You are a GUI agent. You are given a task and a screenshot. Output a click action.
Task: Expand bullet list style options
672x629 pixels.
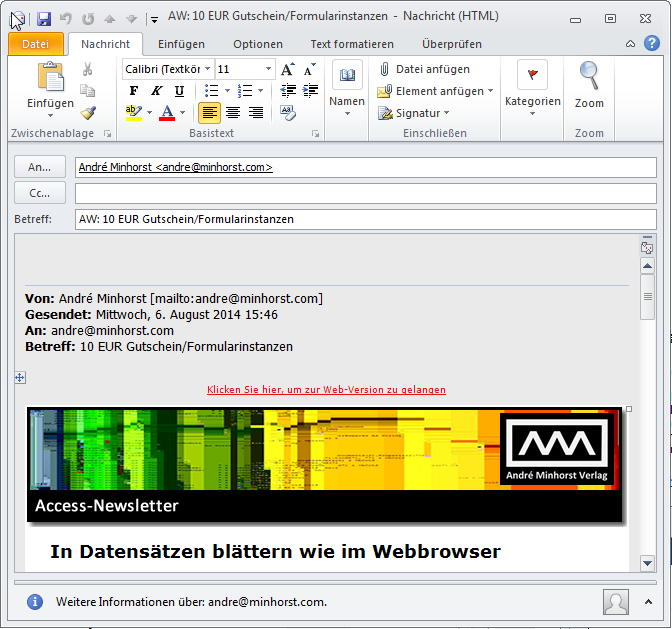(x=228, y=90)
